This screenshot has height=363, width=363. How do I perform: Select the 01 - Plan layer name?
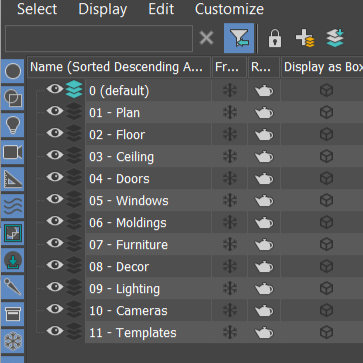[x=114, y=113]
